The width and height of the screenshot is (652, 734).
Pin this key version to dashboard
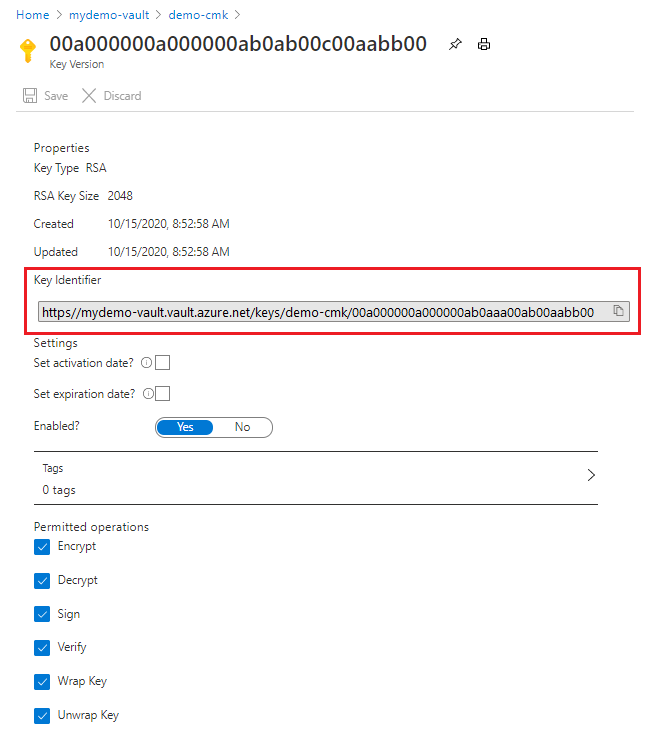pyautogui.click(x=455, y=44)
